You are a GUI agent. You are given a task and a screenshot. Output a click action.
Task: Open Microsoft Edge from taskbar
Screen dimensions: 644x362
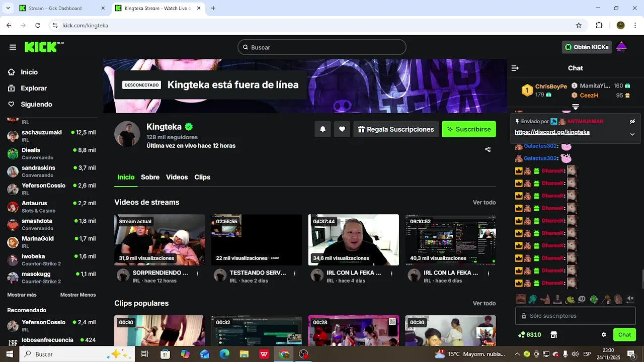(224, 354)
